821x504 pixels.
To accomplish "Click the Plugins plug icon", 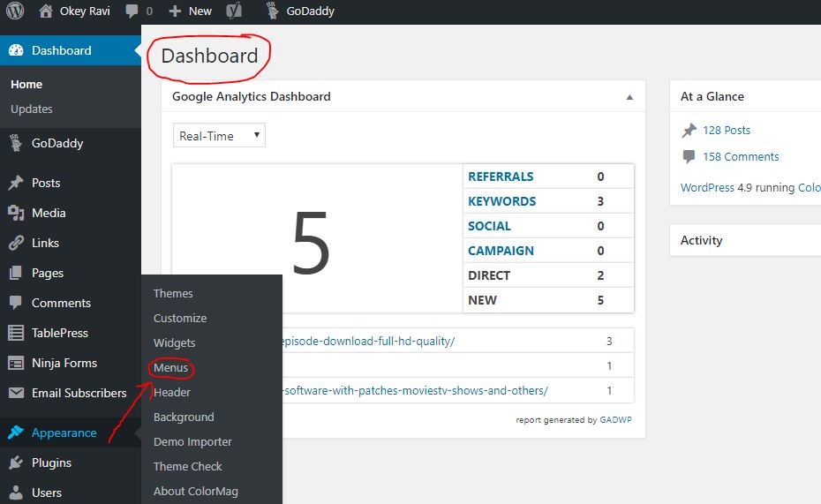I will (x=16, y=463).
